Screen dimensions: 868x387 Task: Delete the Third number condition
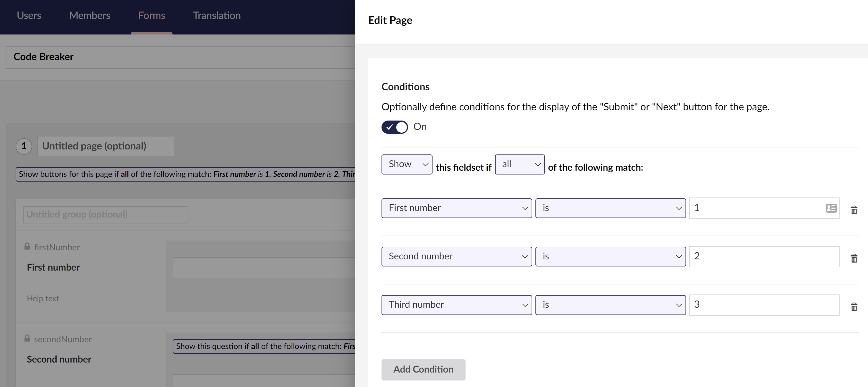(x=854, y=307)
